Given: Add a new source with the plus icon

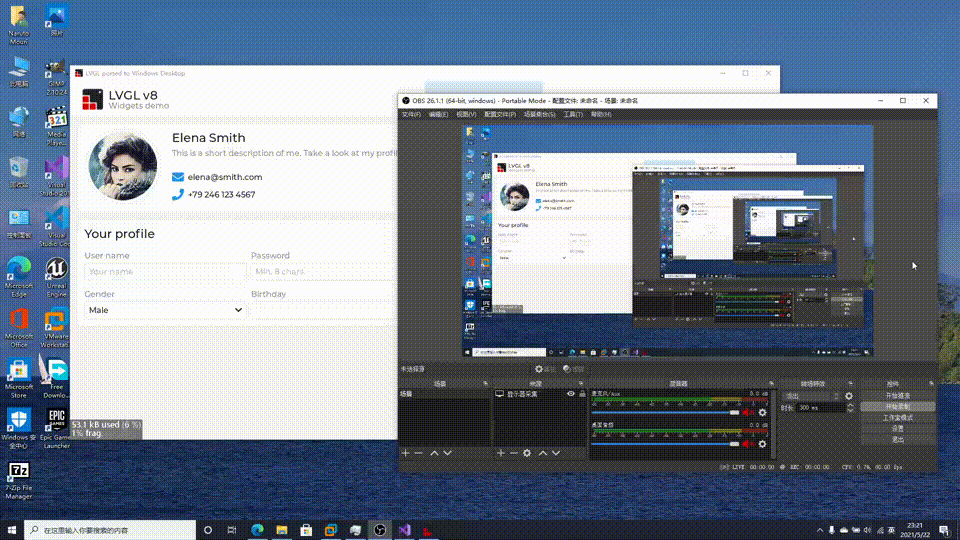Looking at the screenshot, I should point(501,453).
